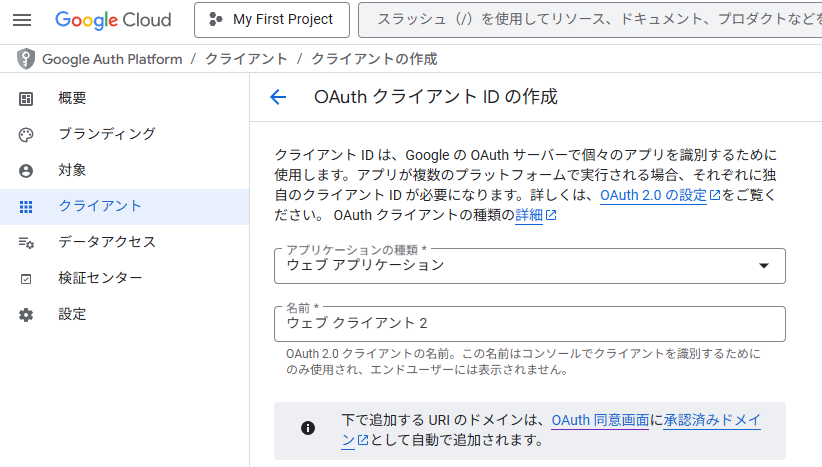Click the OAuth クライアント ID の作成 heading
Image resolution: width=822 pixels, height=467 pixels.
436,97
